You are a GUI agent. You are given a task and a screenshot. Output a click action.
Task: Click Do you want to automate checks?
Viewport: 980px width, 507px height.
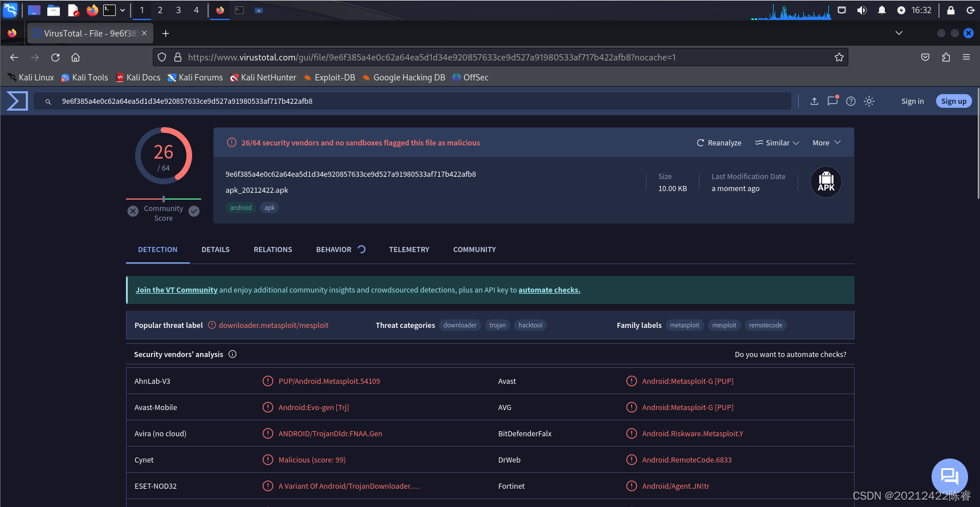tap(790, 354)
